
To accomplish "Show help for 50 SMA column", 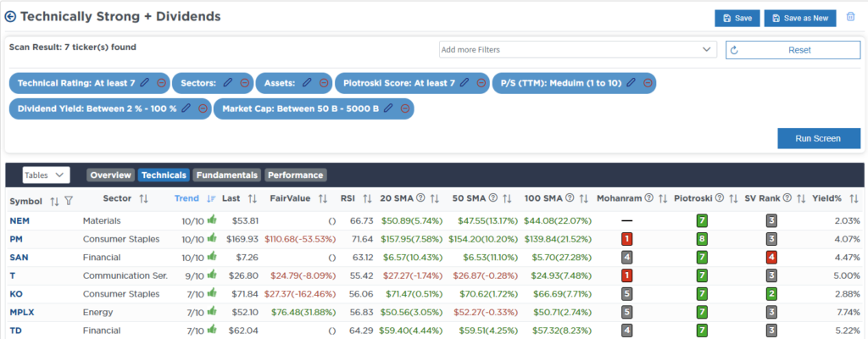I will click(x=493, y=198).
